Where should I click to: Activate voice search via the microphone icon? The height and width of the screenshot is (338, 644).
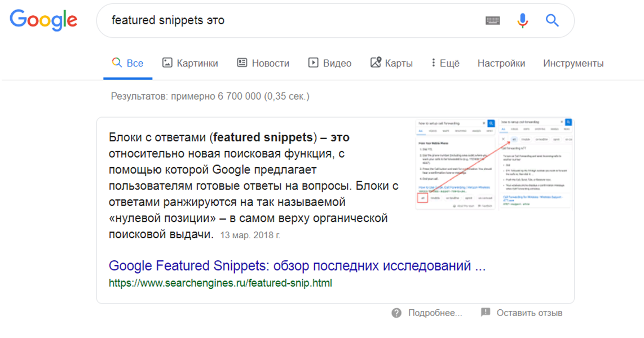coord(522,20)
